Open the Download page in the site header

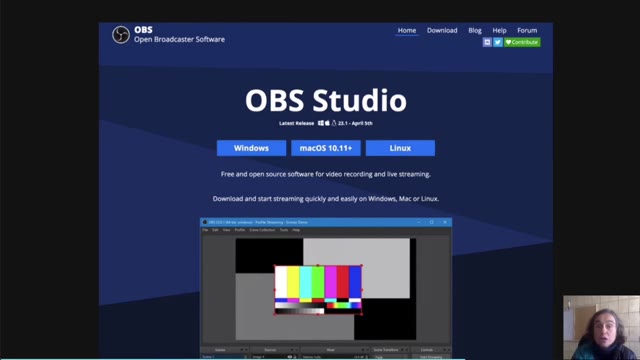(442, 30)
